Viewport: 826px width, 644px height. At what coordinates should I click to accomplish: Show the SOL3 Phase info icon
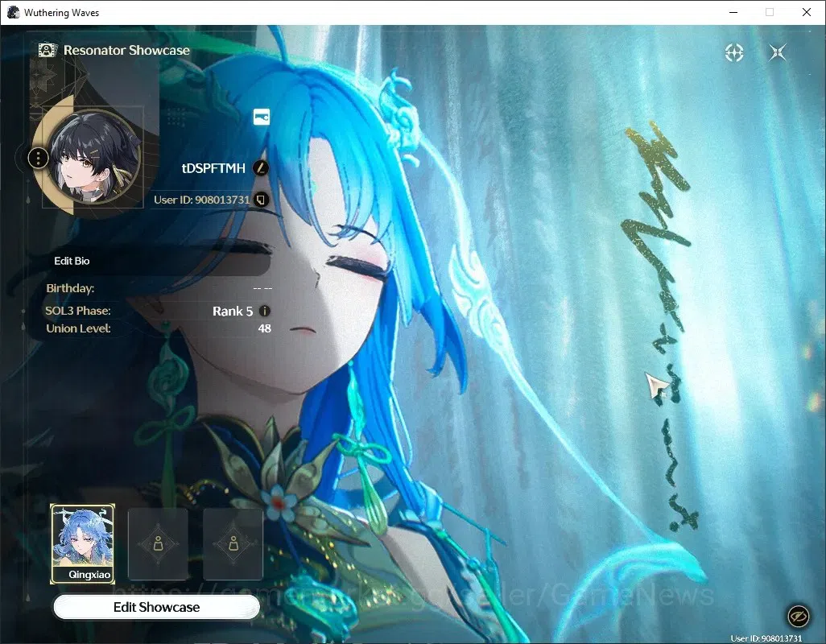point(264,312)
